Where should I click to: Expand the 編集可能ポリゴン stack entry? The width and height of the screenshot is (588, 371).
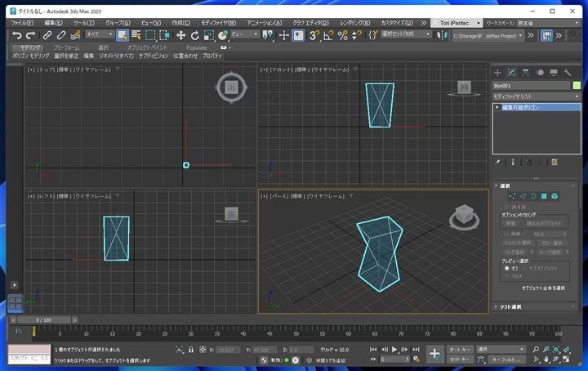pos(497,107)
